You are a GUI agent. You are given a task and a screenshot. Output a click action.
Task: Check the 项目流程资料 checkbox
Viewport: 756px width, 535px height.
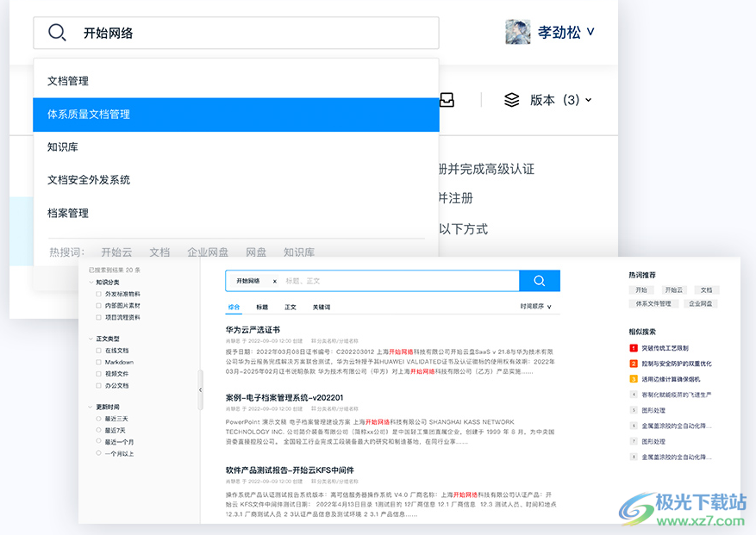click(x=98, y=317)
